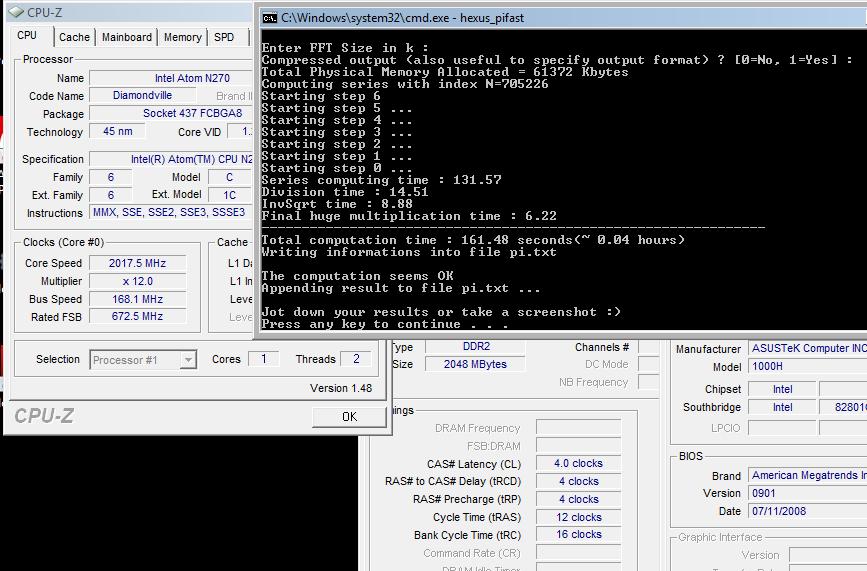
Task: Click the BIOS Brand value American Megatrends
Action: click(807, 475)
